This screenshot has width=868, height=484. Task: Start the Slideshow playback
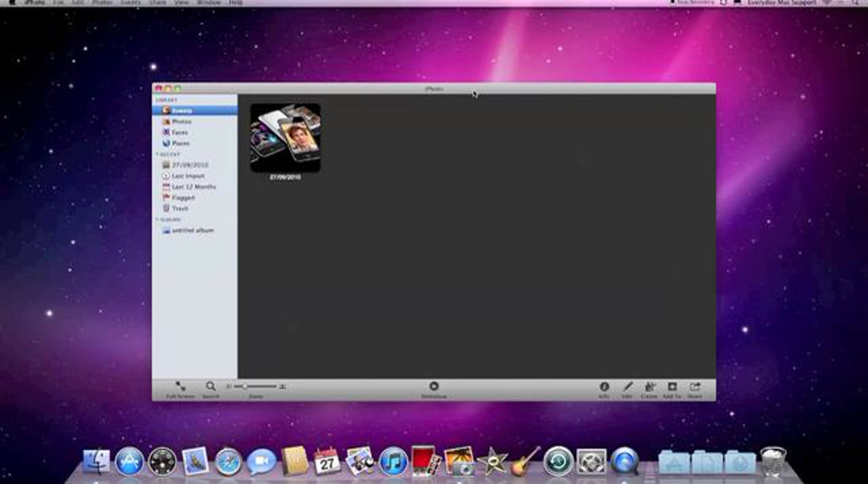coord(434,387)
